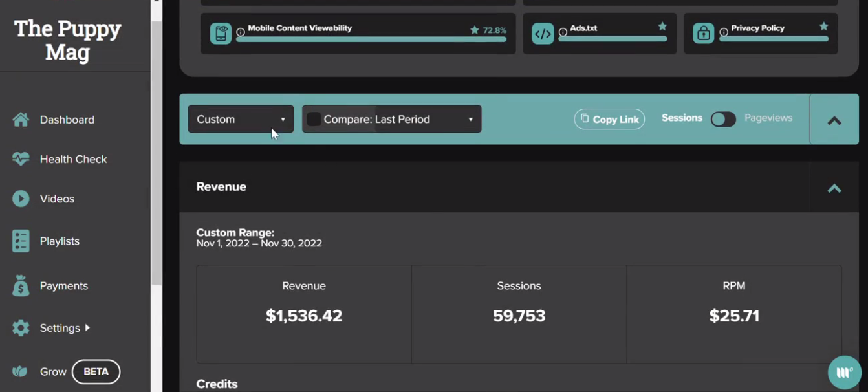This screenshot has width=868, height=392.
Task: Expand the Settings submenu arrow
Action: click(87, 328)
